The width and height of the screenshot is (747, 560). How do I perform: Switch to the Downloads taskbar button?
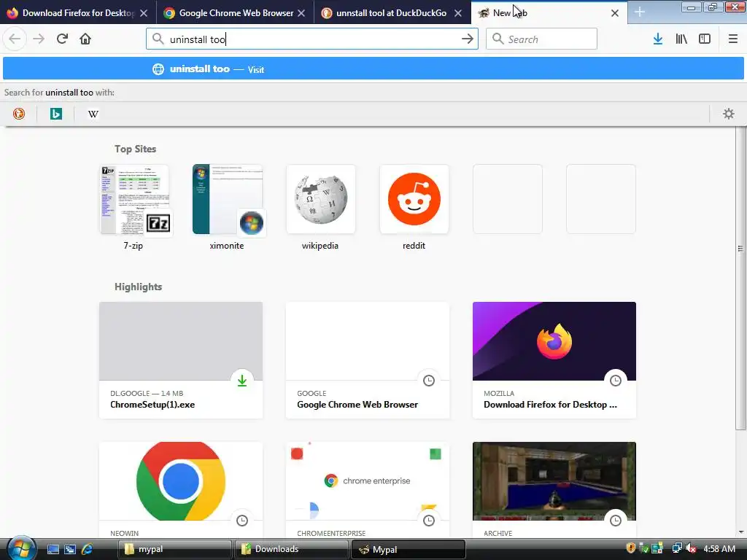[x=292, y=549]
